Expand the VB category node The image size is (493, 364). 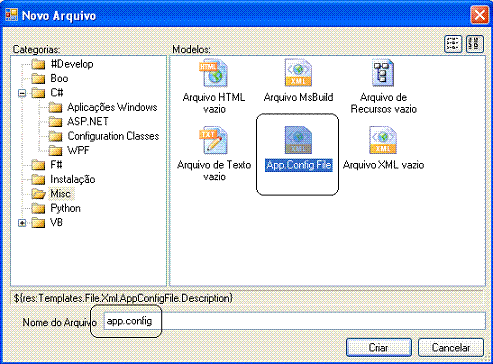(x=22, y=223)
